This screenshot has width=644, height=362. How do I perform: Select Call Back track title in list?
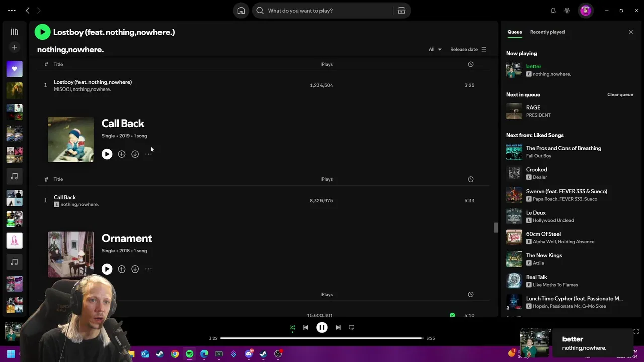65,198
